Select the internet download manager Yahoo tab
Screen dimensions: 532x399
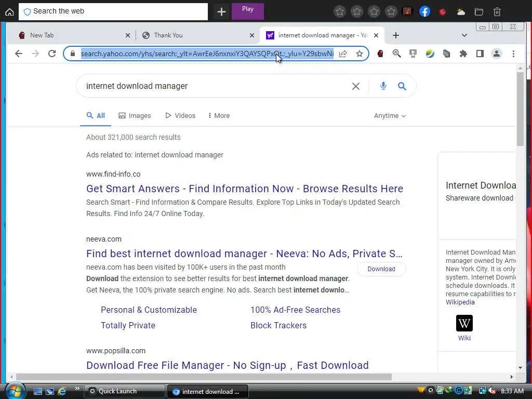tap(322, 35)
